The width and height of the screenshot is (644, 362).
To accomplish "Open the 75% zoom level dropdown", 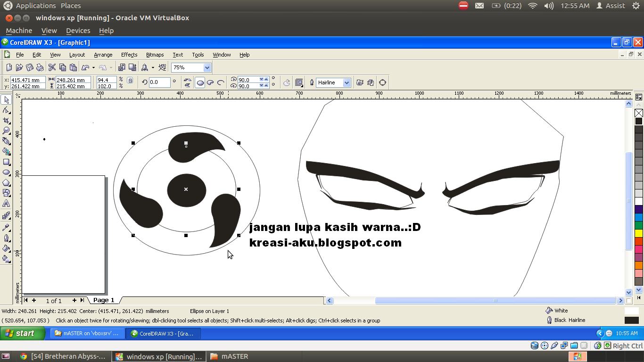I will point(207,67).
